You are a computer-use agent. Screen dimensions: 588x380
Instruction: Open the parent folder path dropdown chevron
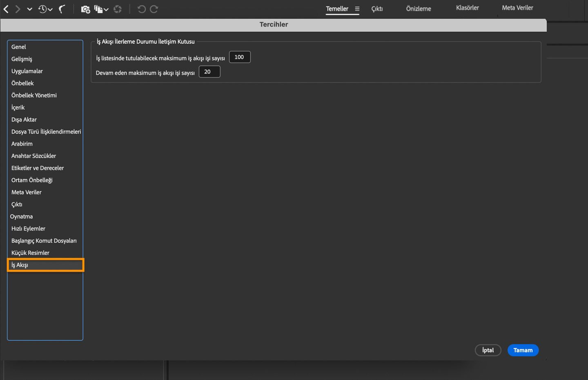coord(29,9)
